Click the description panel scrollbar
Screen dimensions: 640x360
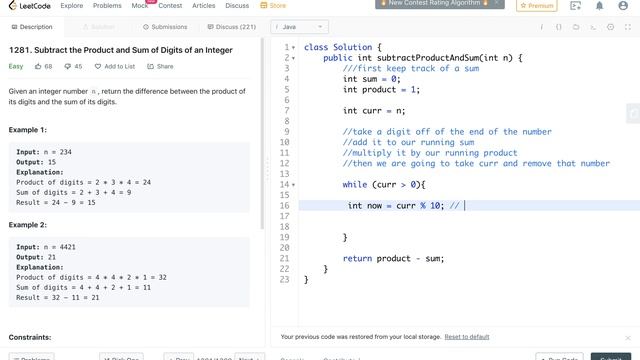262,134
